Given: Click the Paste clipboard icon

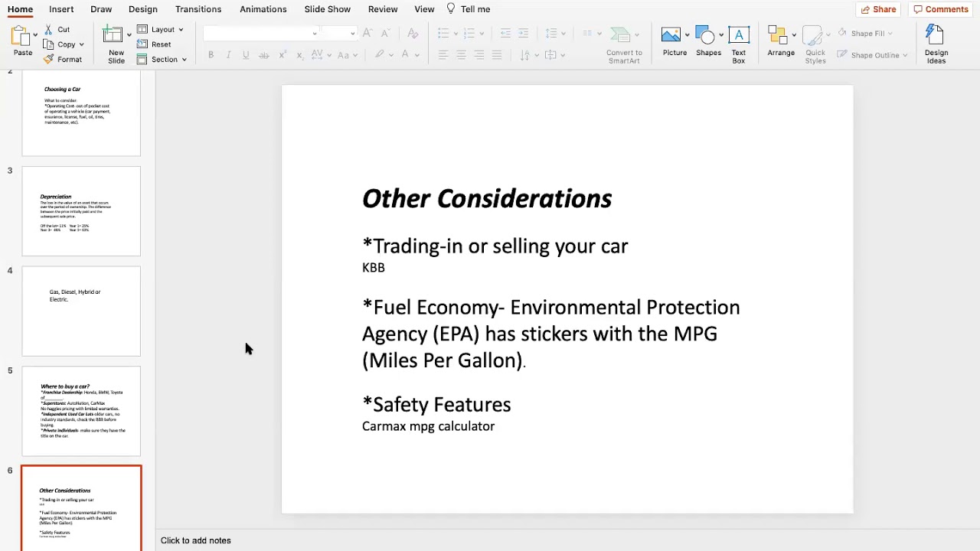Looking at the screenshot, I should [21, 36].
